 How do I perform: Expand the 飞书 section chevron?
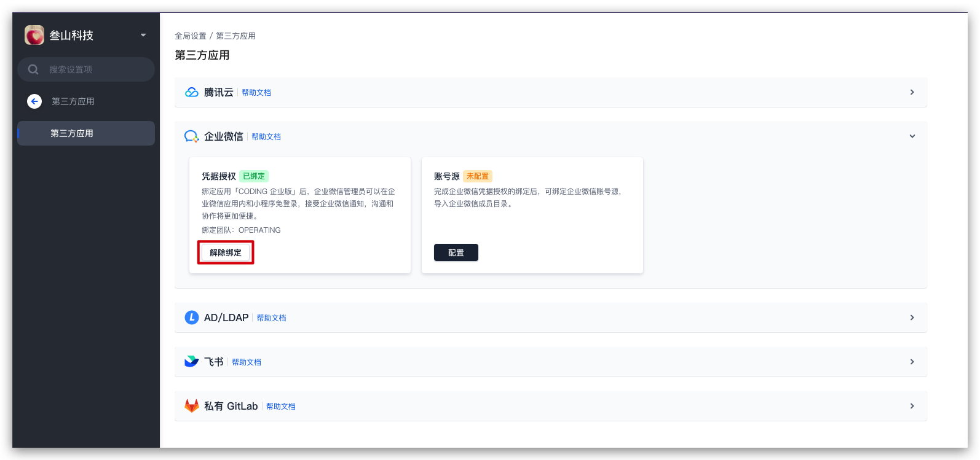pyautogui.click(x=912, y=362)
